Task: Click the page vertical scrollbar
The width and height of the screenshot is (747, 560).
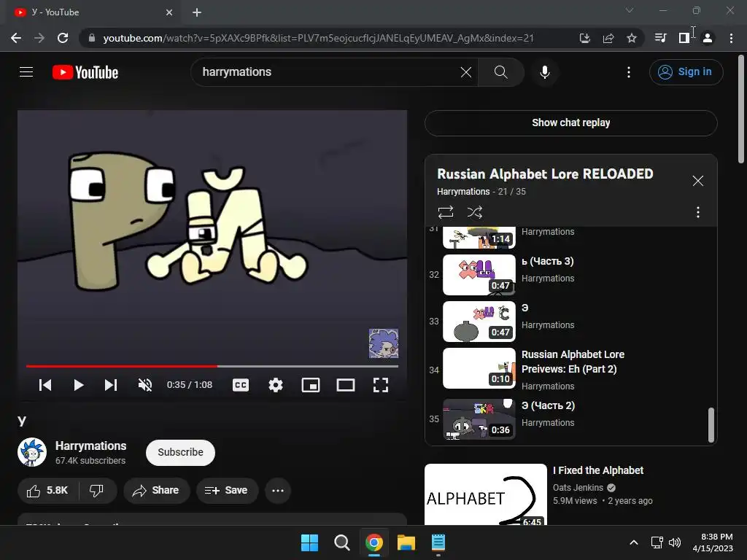Action: tap(741, 109)
